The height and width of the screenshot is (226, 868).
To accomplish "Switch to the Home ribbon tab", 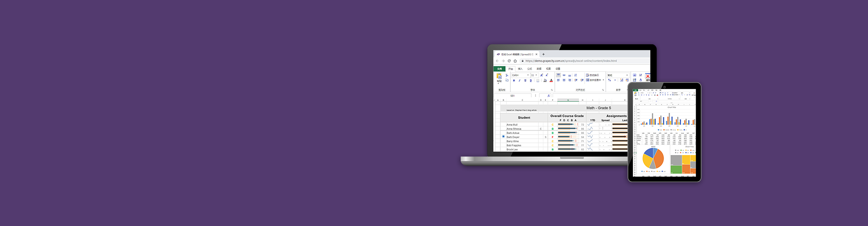I will click(511, 69).
